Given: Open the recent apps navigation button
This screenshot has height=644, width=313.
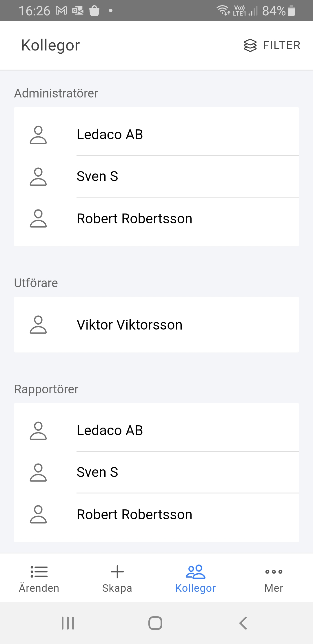Looking at the screenshot, I should pyautogui.click(x=68, y=623).
